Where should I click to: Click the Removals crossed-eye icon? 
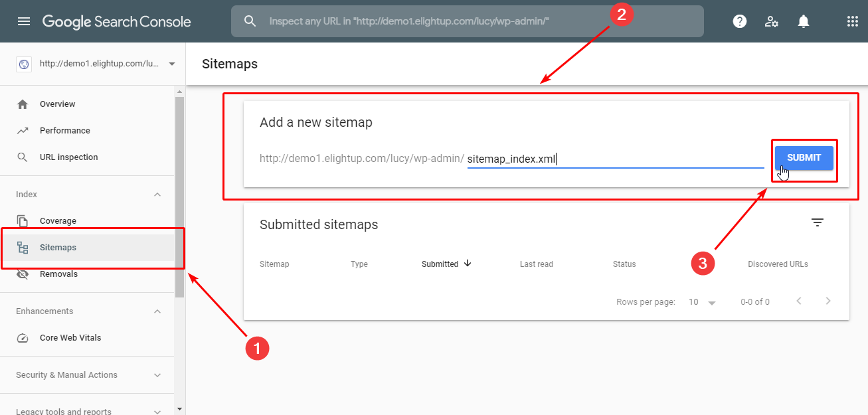[x=23, y=274]
